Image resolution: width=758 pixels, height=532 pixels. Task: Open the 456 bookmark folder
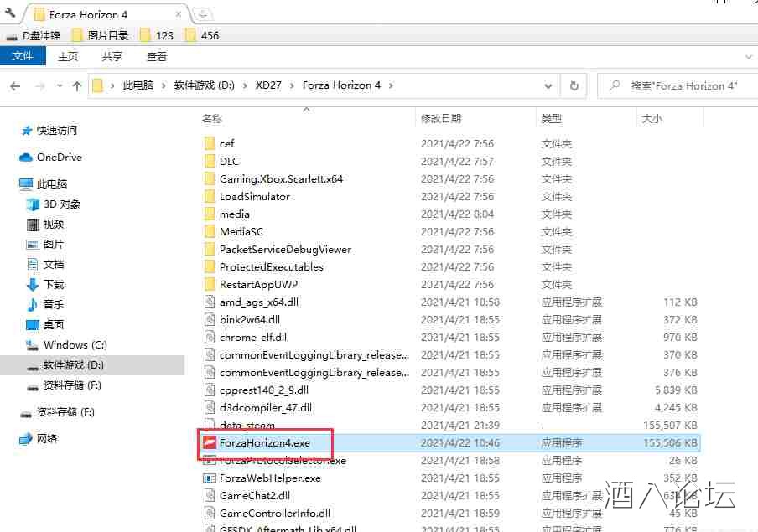tap(203, 35)
